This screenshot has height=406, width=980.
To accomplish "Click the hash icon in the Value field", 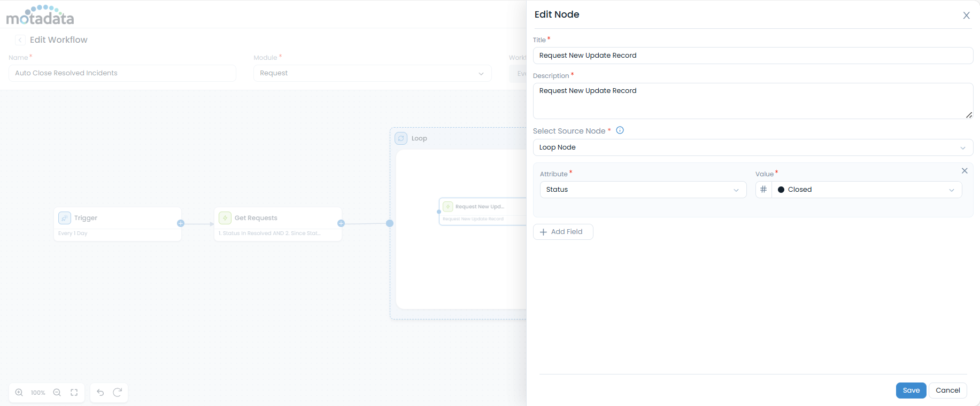I will [x=763, y=190].
